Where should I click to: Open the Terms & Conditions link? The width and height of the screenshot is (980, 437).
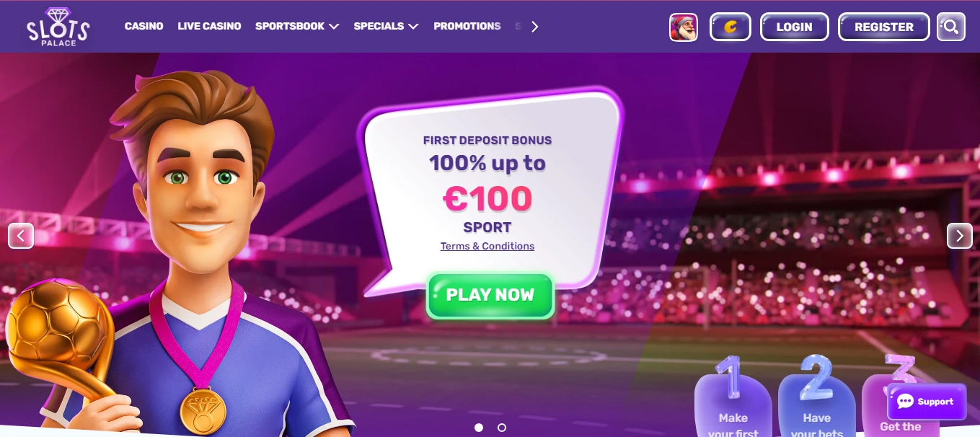coord(487,246)
